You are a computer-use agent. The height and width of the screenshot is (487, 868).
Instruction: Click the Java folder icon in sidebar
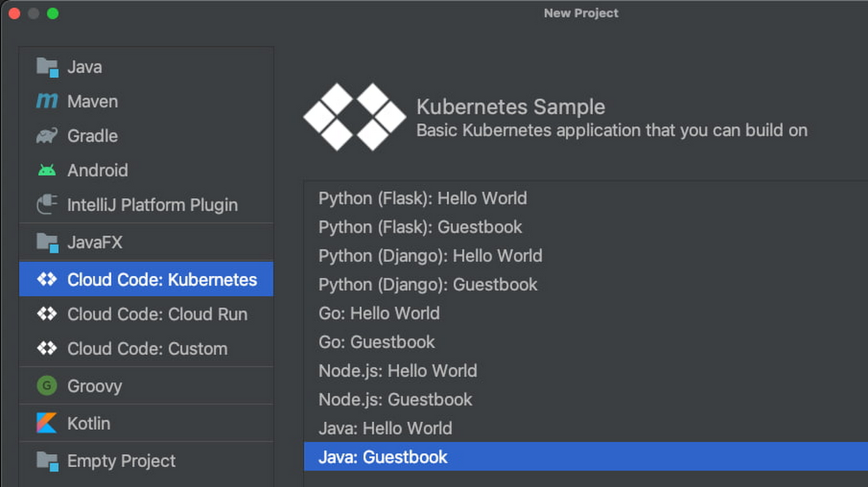click(47, 68)
